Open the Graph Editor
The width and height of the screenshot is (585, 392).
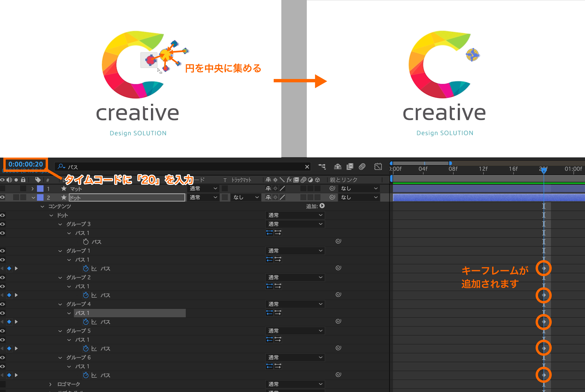(x=378, y=166)
